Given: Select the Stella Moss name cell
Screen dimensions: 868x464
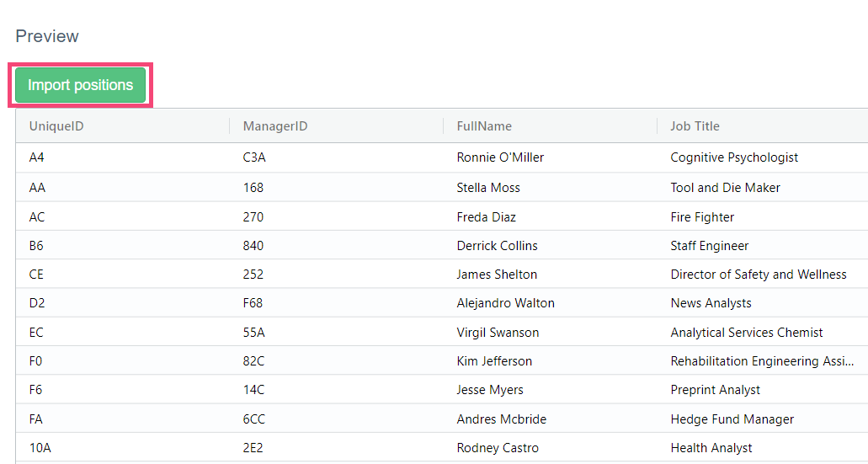Looking at the screenshot, I should click(x=488, y=188).
